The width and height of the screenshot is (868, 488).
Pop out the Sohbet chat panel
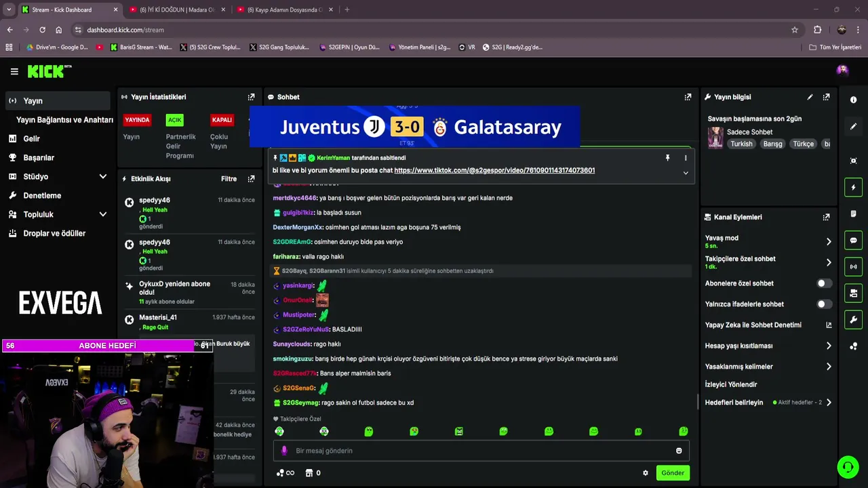688,97
